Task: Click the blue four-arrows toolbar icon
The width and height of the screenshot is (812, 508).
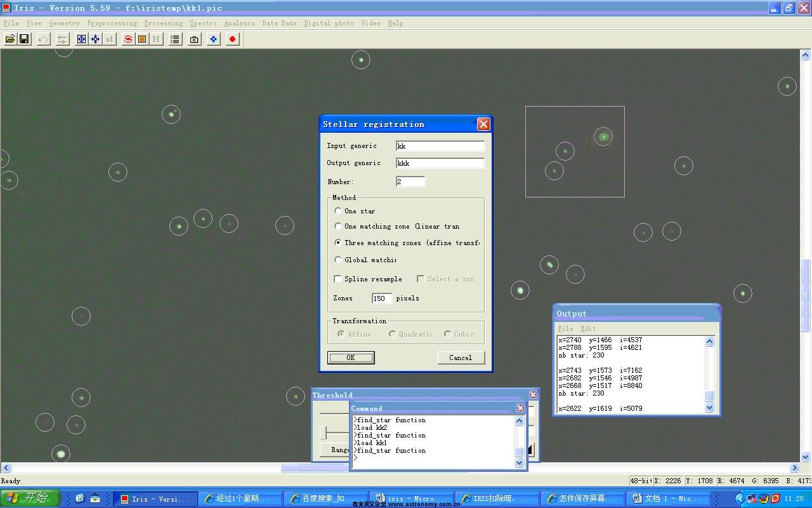Action: click(95, 39)
